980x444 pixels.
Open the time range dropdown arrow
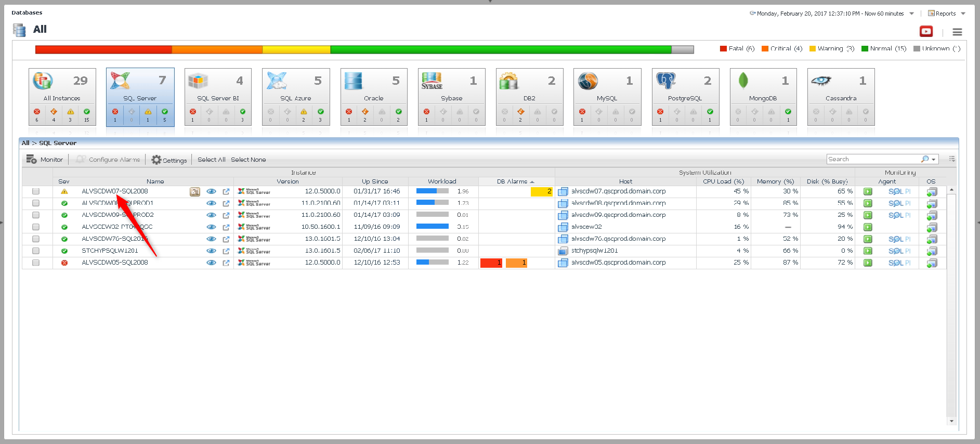(911, 14)
